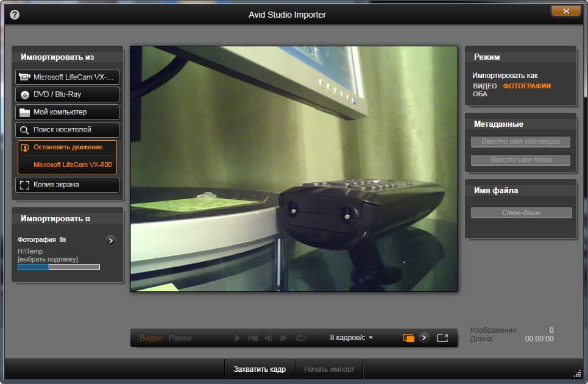This screenshot has height=384, width=588.
Task: Set import mode to ФОТОГРАФИИ
Action: coord(527,86)
